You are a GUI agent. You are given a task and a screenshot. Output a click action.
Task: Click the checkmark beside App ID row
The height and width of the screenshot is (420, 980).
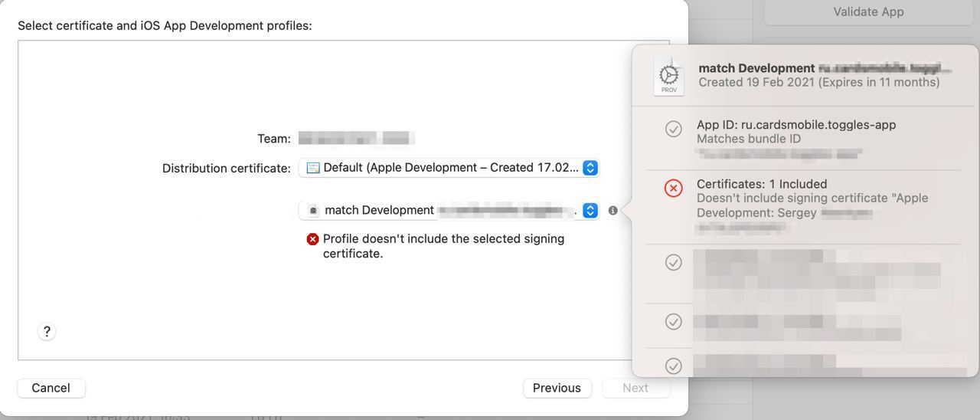[x=673, y=129]
